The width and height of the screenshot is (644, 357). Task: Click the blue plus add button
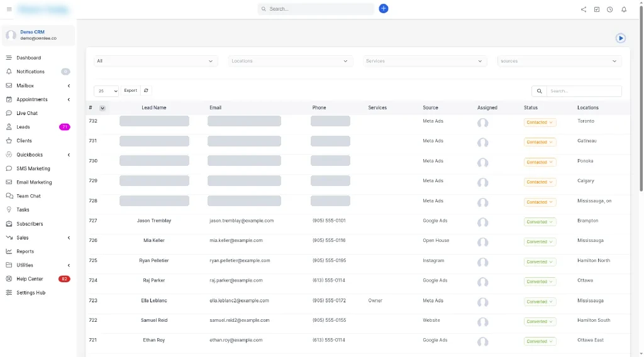(383, 9)
